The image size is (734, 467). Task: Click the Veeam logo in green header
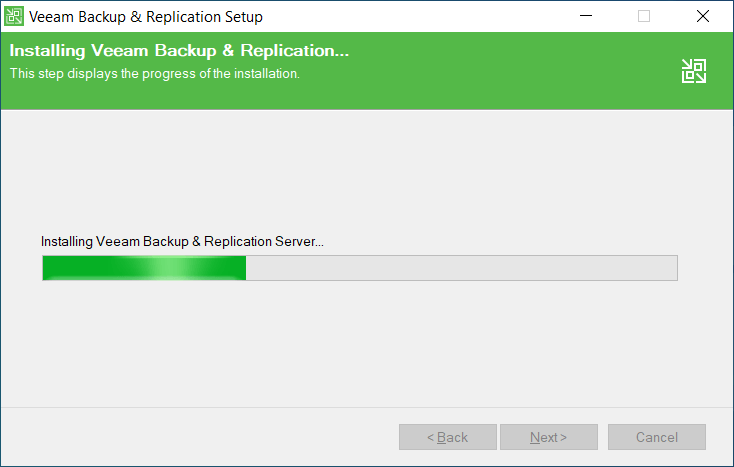694,70
